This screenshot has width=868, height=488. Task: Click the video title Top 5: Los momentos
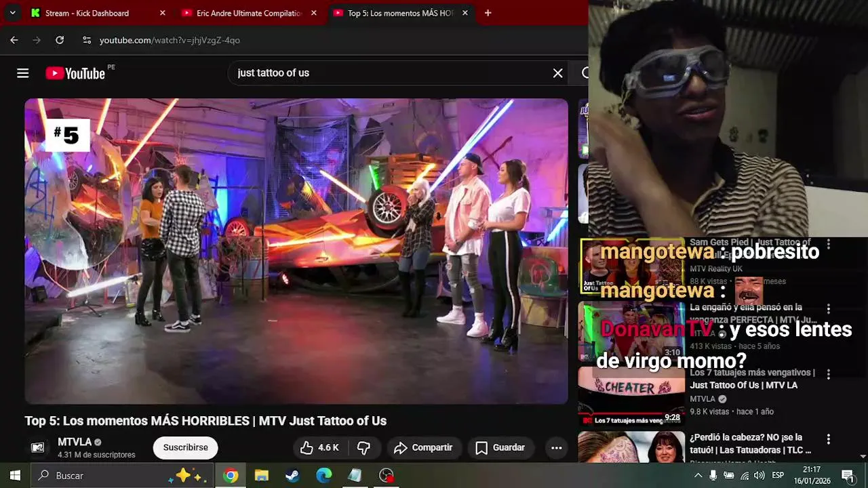tap(205, 421)
